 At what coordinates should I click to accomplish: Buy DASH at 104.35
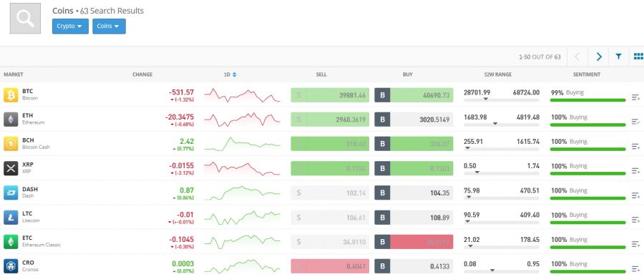coord(414,193)
